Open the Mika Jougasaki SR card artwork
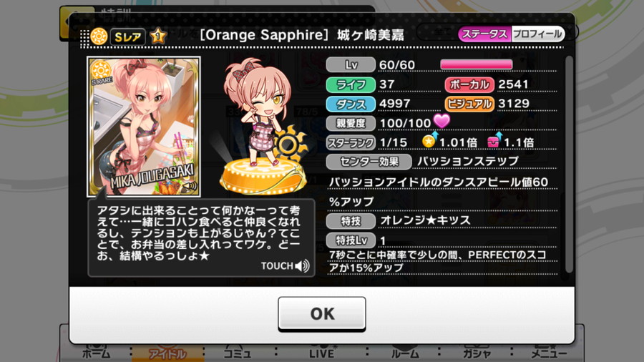Viewport: 644px width, 362px height. click(x=144, y=127)
